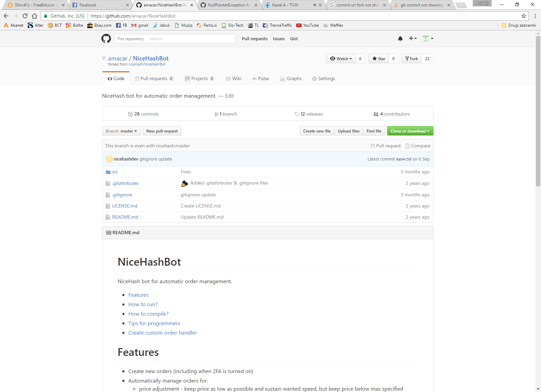Click the nicehashdev commit author avatar
The height and width of the screenshot is (392, 541).
coord(109,159)
